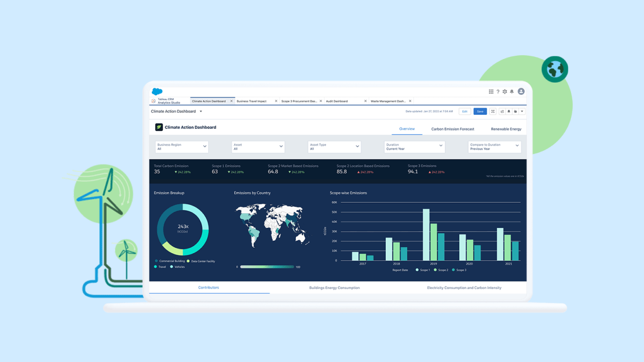
Task: Open the Business Region filter dropdown
Action: click(182, 146)
